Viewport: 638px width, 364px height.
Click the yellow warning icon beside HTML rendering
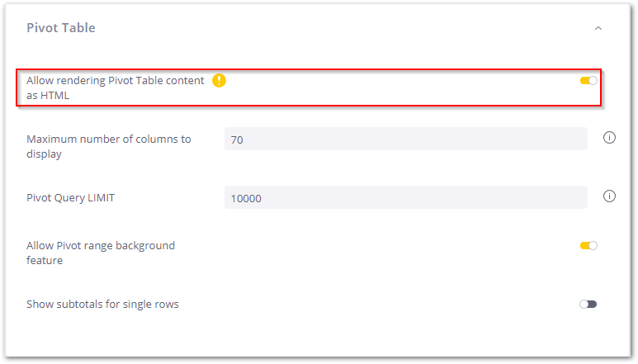[x=219, y=80]
